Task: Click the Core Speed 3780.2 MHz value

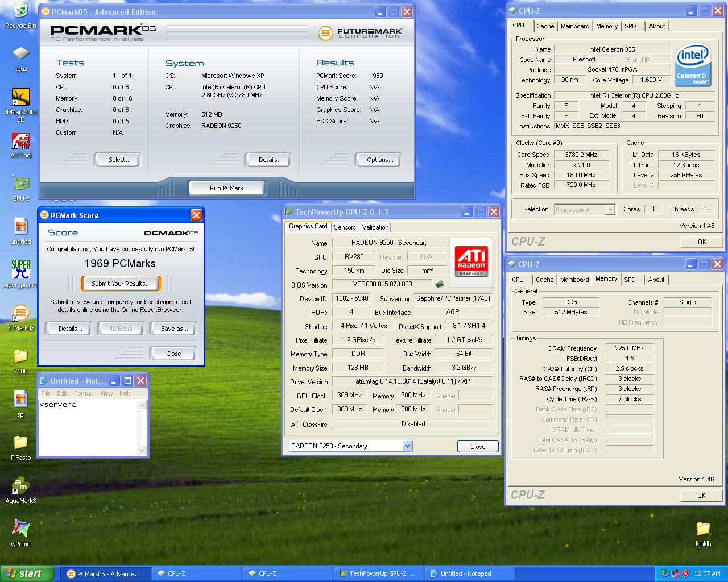Action: [x=581, y=155]
